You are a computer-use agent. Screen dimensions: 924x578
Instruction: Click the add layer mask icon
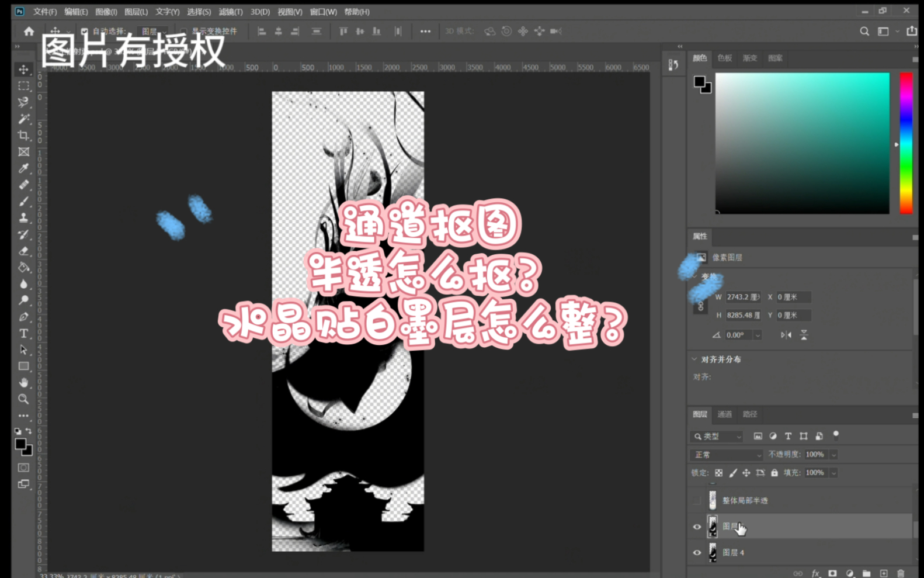click(x=832, y=573)
